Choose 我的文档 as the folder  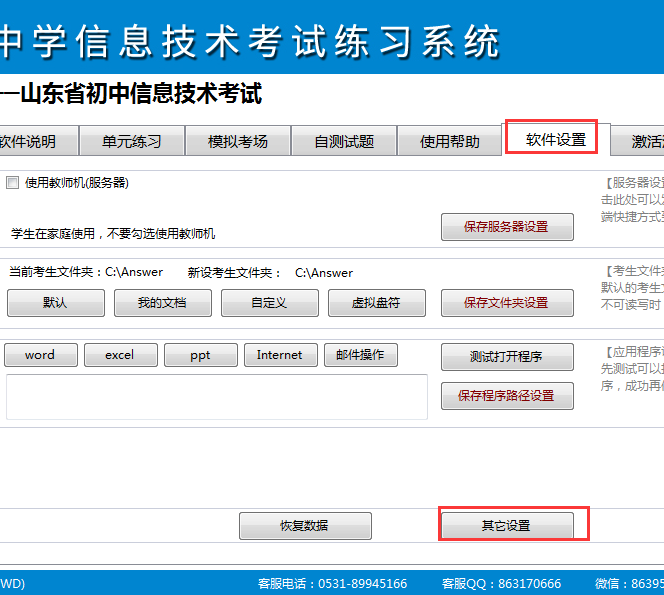tap(161, 303)
